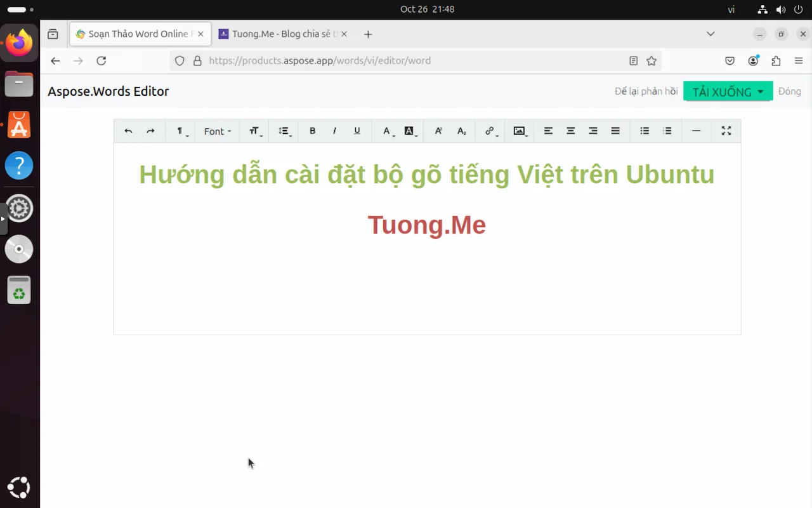Open the disc icon in the dock

point(19,249)
